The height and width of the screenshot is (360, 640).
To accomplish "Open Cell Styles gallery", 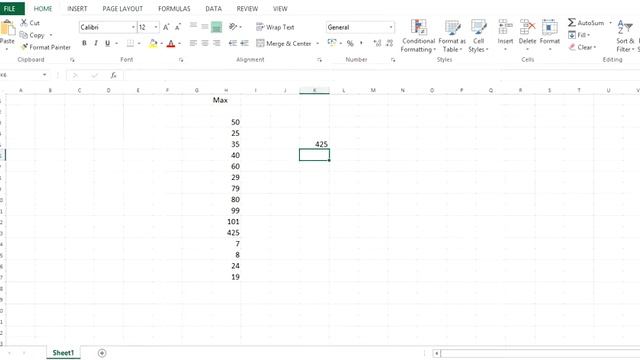I will pos(478,36).
